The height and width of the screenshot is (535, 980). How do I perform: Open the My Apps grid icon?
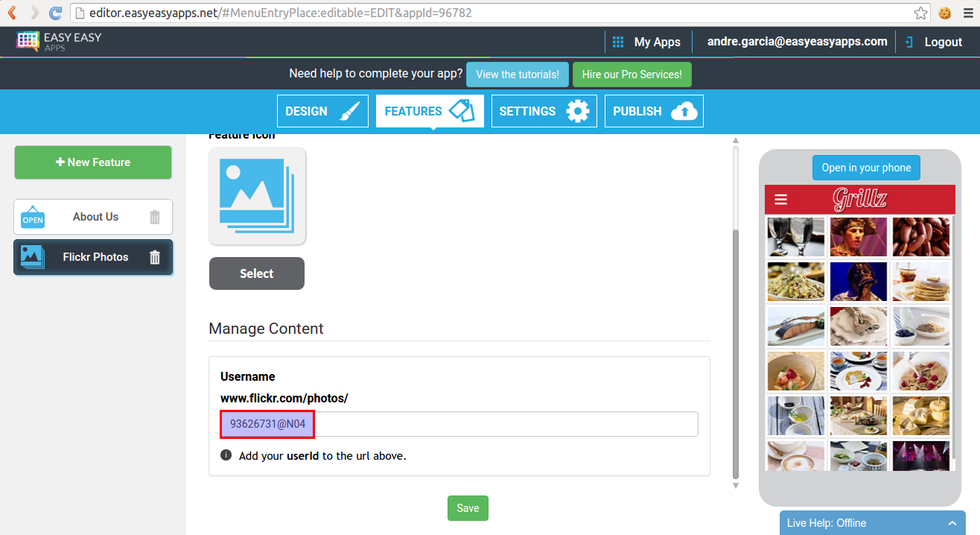pyautogui.click(x=617, y=42)
